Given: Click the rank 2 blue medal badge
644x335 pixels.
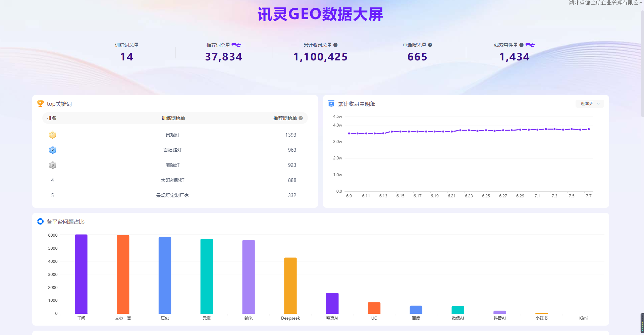Looking at the screenshot, I should coord(52,150).
